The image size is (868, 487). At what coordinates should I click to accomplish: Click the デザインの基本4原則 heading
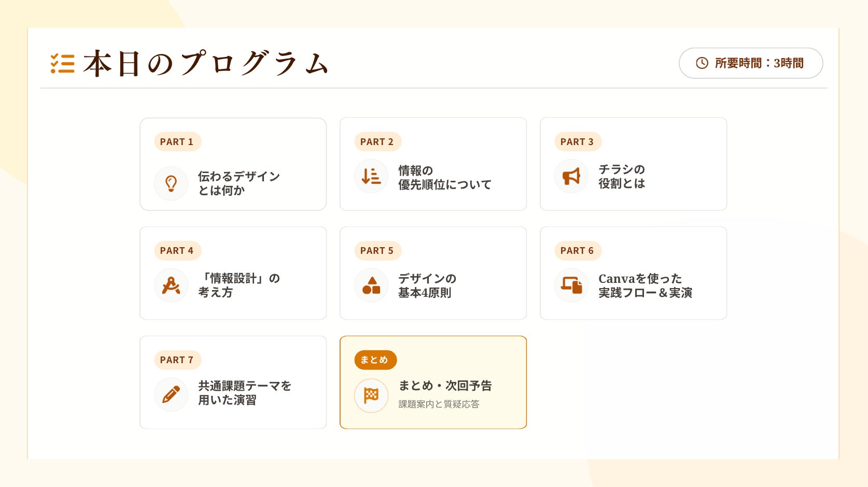[427, 285]
